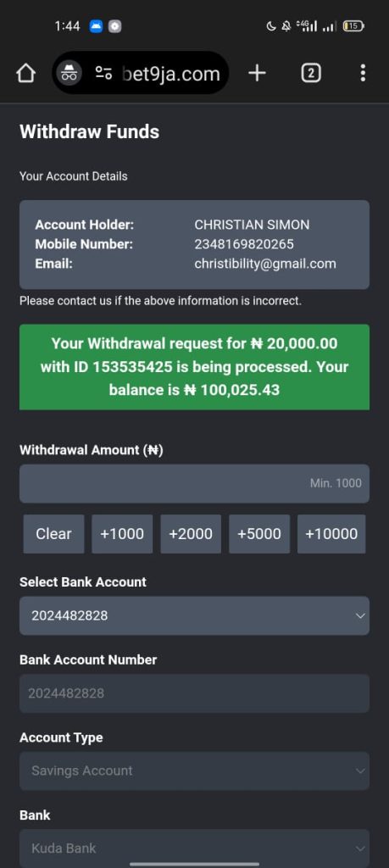The height and width of the screenshot is (868, 389).
Task: Tap the browser home icon
Action: pyautogui.click(x=26, y=73)
